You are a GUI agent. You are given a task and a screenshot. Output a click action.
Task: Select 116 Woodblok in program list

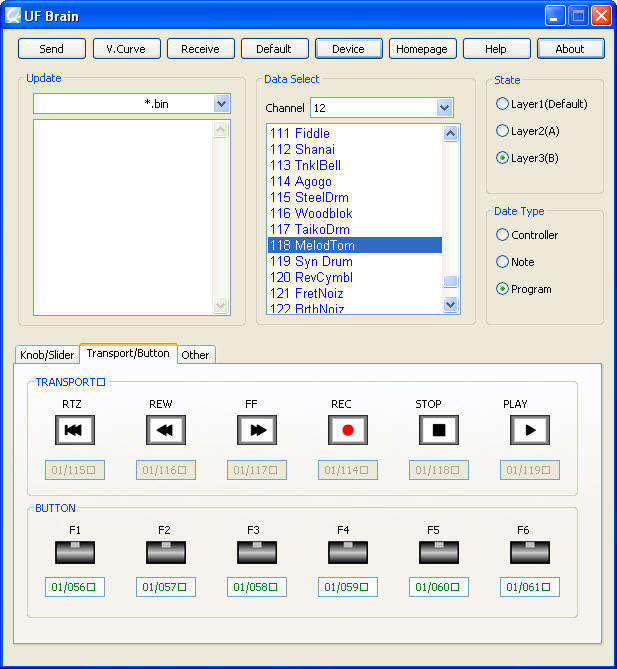(355, 213)
